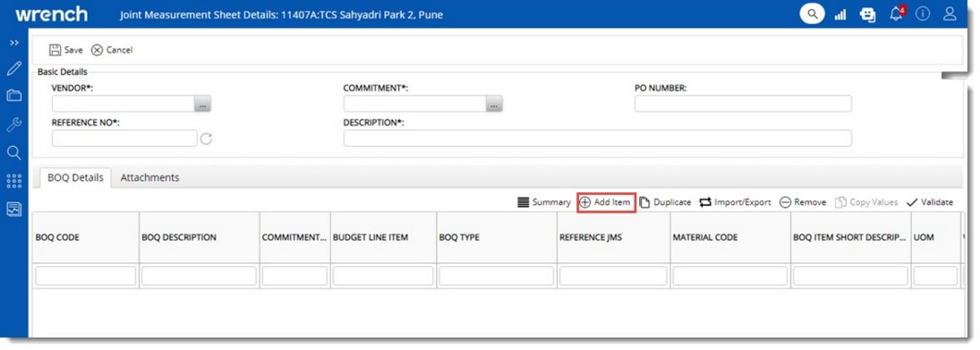Click the wrench tool icon in the sidebar

click(14, 125)
